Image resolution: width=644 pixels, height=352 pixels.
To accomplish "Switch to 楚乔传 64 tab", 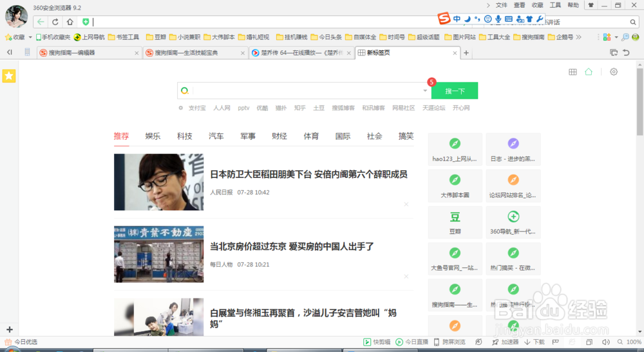I will (301, 53).
